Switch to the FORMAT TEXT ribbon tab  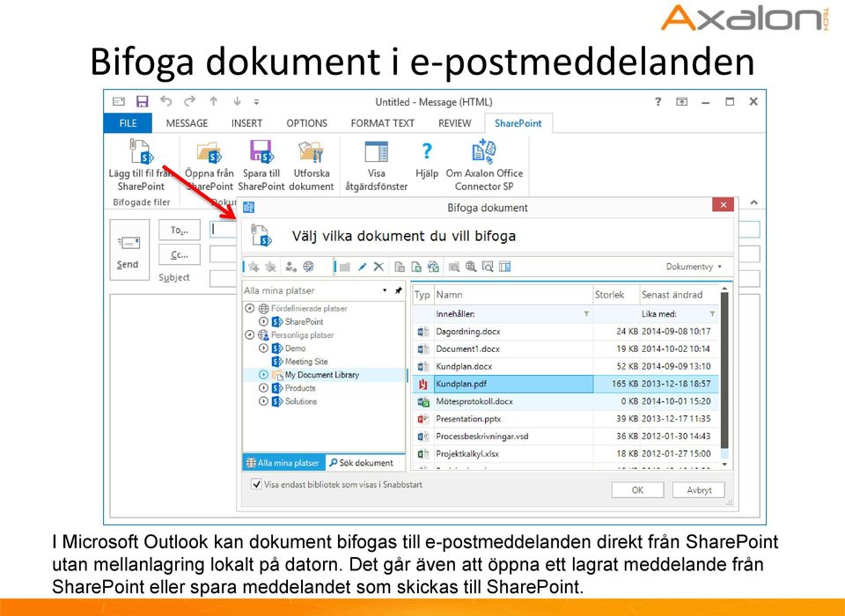pos(382,123)
